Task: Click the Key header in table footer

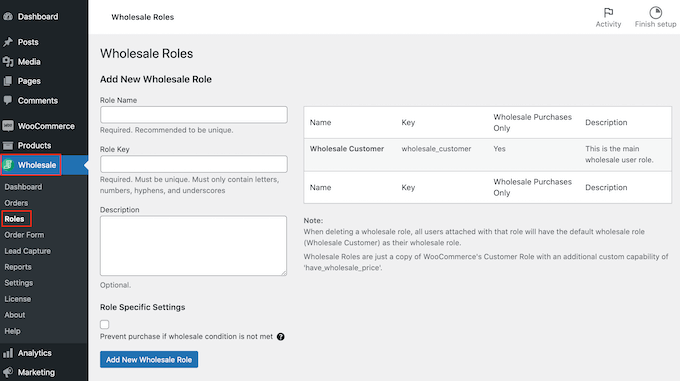Action: pyautogui.click(x=408, y=188)
